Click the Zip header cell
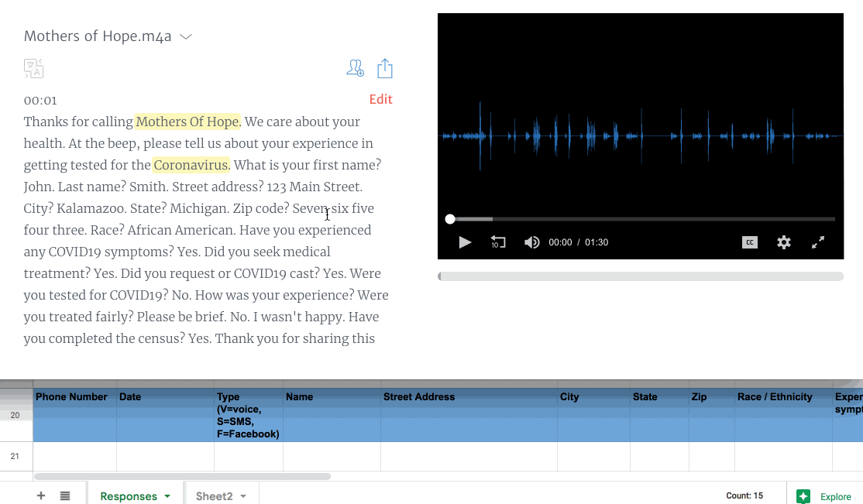Viewport: 863px width, 504px height. [x=712, y=415]
